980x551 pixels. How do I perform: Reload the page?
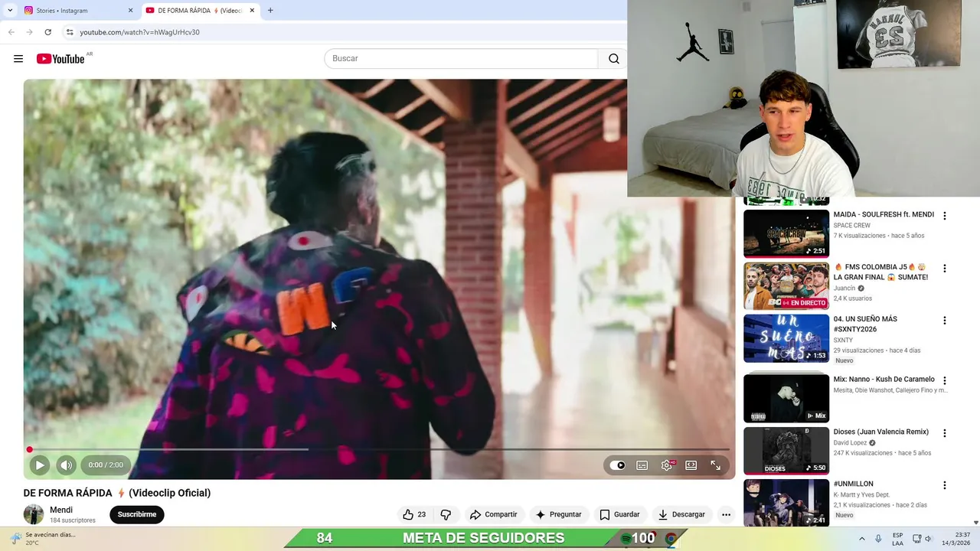click(x=47, y=32)
